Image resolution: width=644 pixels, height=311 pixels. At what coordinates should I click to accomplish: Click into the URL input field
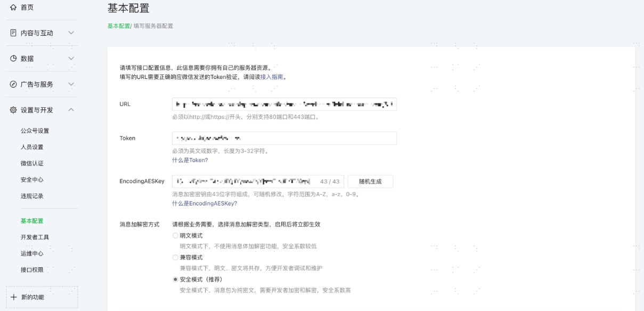pos(284,104)
